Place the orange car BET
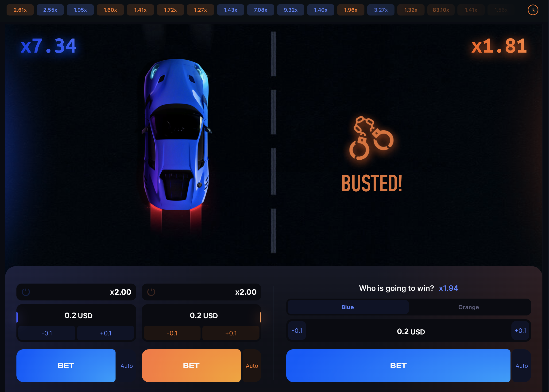The image size is (549, 392). (x=191, y=365)
